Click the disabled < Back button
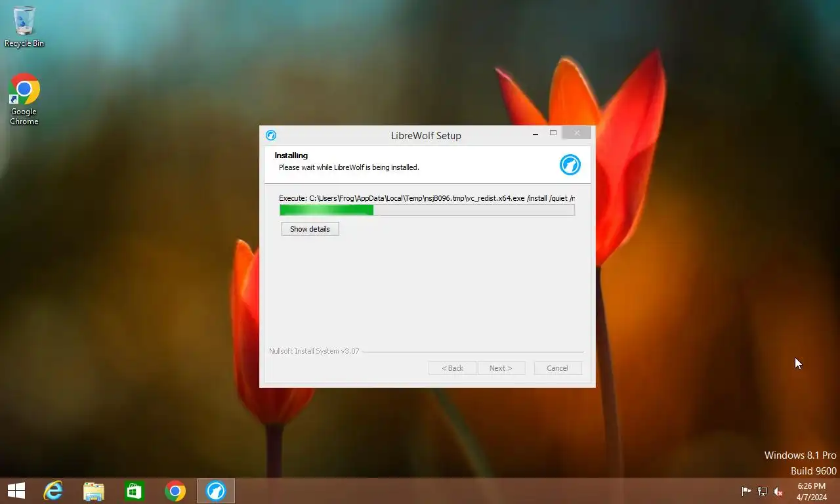840x504 pixels. pos(453,368)
